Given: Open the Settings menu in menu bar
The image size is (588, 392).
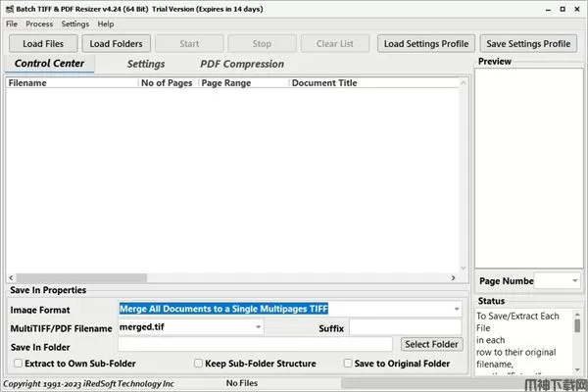Looking at the screenshot, I should point(75,24).
